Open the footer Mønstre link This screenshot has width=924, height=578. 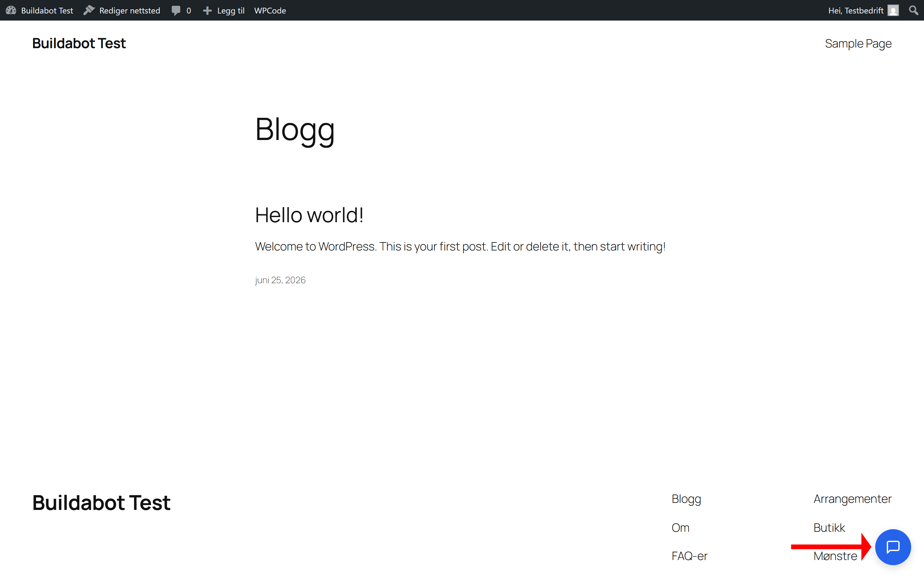[835, 556]
